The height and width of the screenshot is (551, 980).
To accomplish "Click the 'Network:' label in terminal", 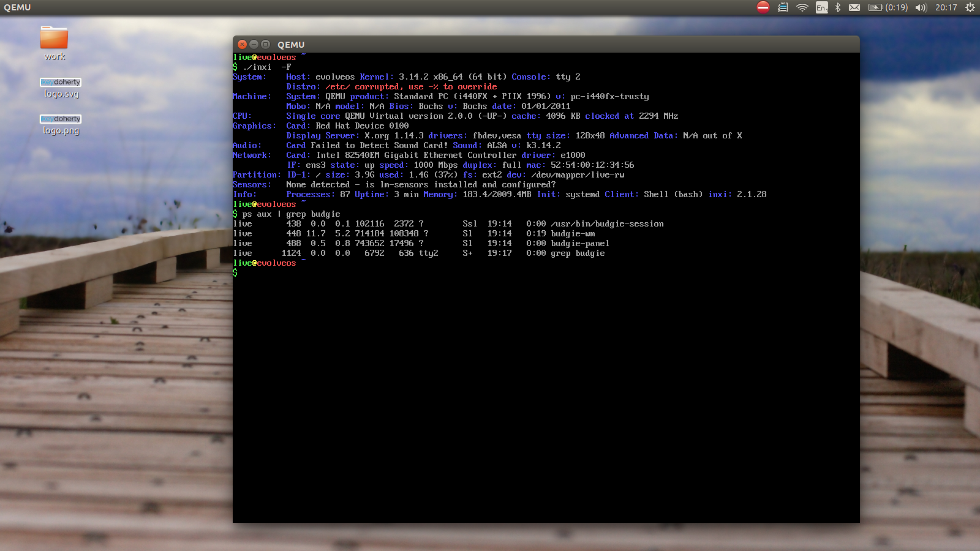I will coord(252,155).
